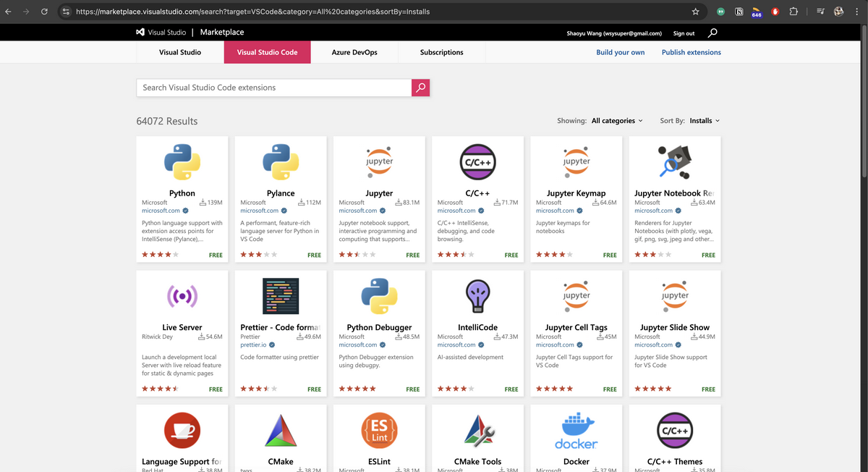Viewport: 868px width, 472px height.
Task: Click the Ritwick Dey publisher name
Action: (x=158, y=337)
